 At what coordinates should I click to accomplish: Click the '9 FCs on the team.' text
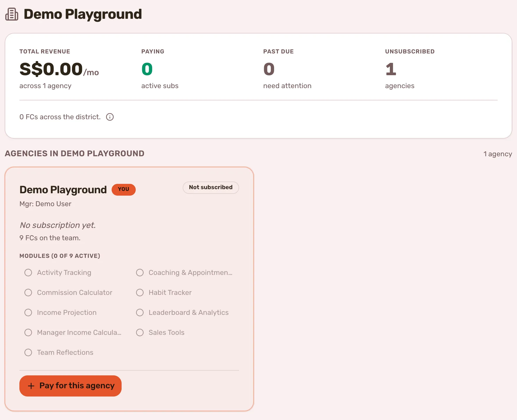[50, 238]
